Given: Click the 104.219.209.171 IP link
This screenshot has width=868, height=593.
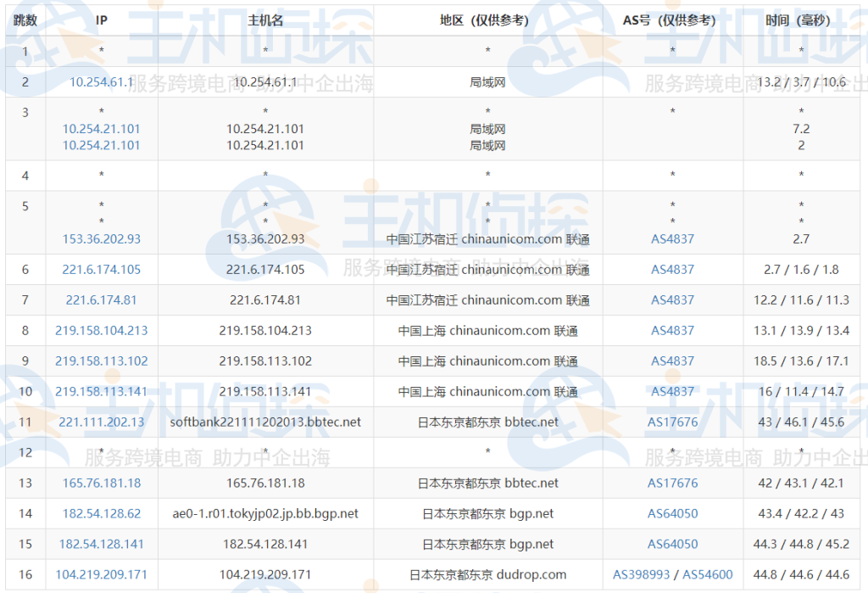Looking at the screenshot, I should (x=101, y=574).
